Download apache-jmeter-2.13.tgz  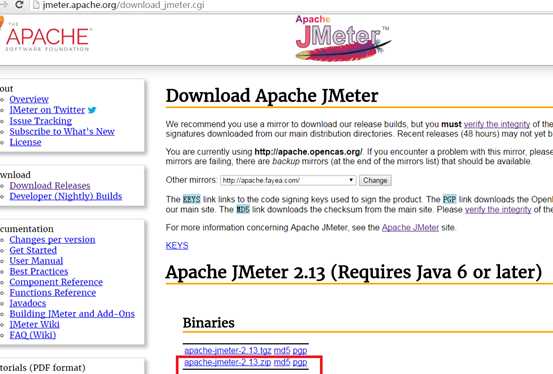pyautogui.click(x=228, y=350)
